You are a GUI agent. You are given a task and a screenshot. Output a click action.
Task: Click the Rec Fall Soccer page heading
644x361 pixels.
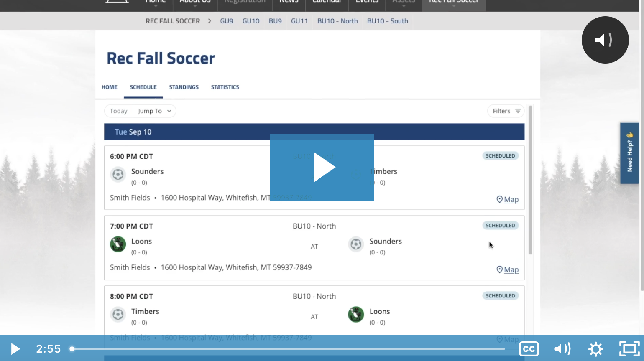pyautogui.click(x=161, y=58)
